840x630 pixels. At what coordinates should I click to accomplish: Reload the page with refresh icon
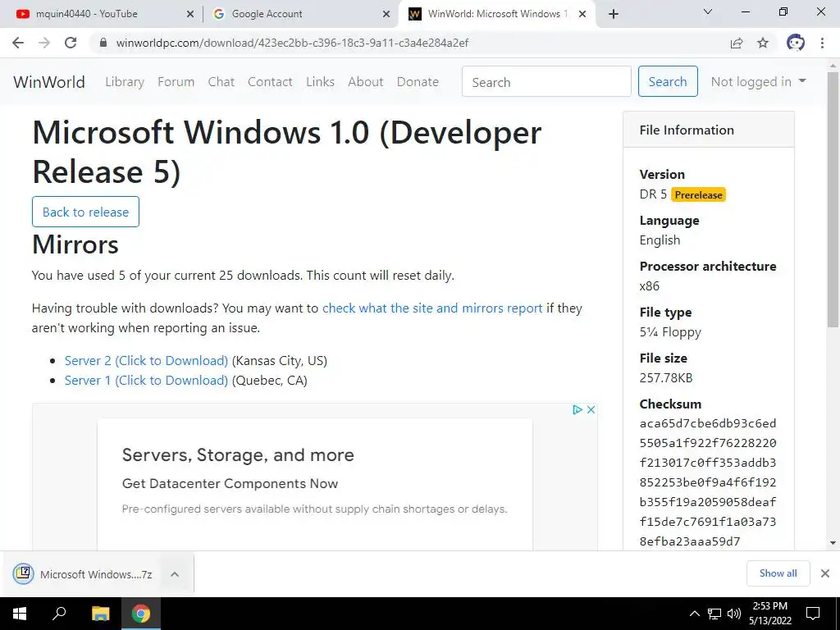click(x=71, y=43)
